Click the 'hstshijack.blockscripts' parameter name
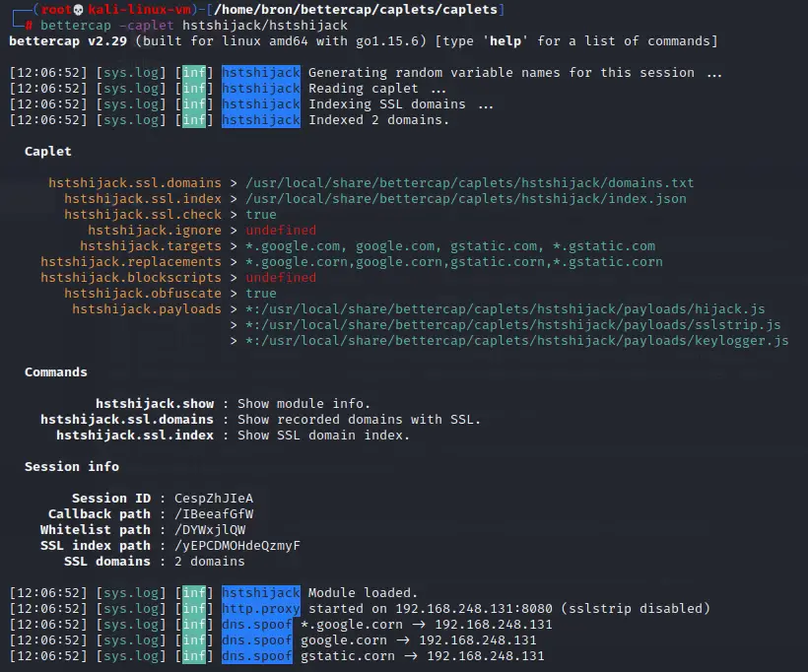Viewport: 808px width, 672px height. pos(131,278)
